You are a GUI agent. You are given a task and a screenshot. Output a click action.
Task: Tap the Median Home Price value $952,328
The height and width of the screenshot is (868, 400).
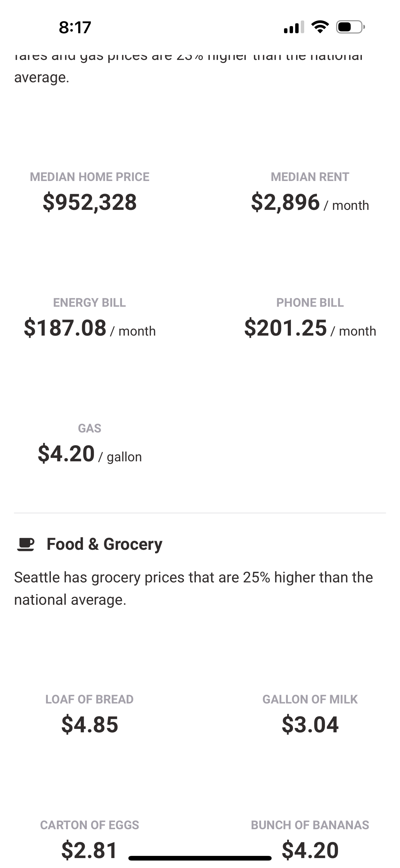point(90,202)
